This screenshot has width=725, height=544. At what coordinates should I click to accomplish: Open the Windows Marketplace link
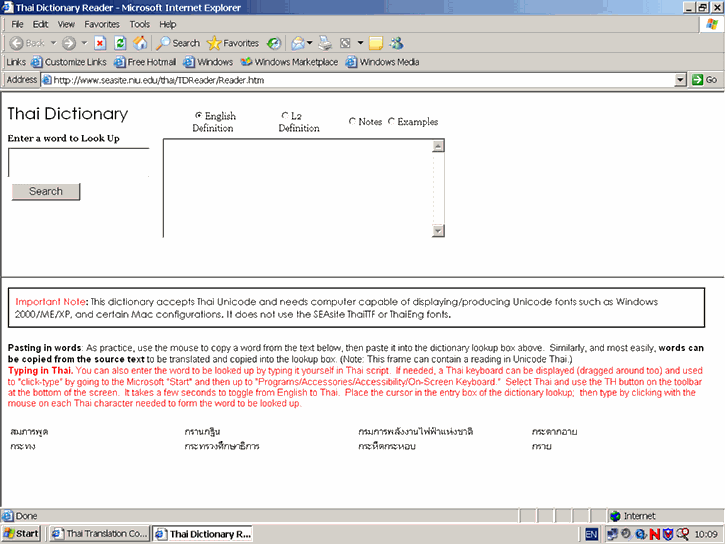tap(289, 62)
